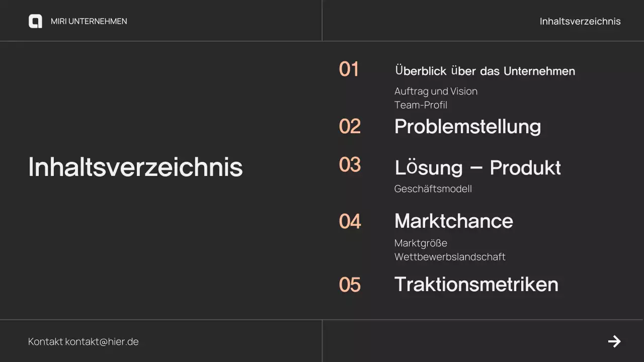
Task: Click the section number 02
Action: (x=350, y=126)
